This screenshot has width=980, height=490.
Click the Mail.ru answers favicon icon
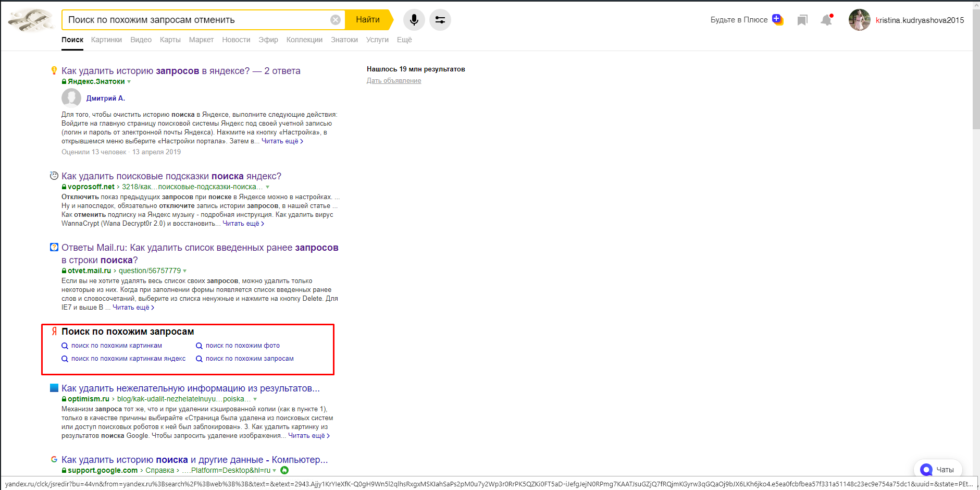54,247
